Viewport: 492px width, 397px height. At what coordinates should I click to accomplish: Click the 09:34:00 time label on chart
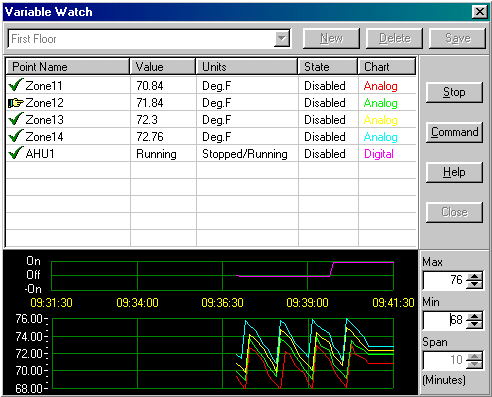(137, 303)
